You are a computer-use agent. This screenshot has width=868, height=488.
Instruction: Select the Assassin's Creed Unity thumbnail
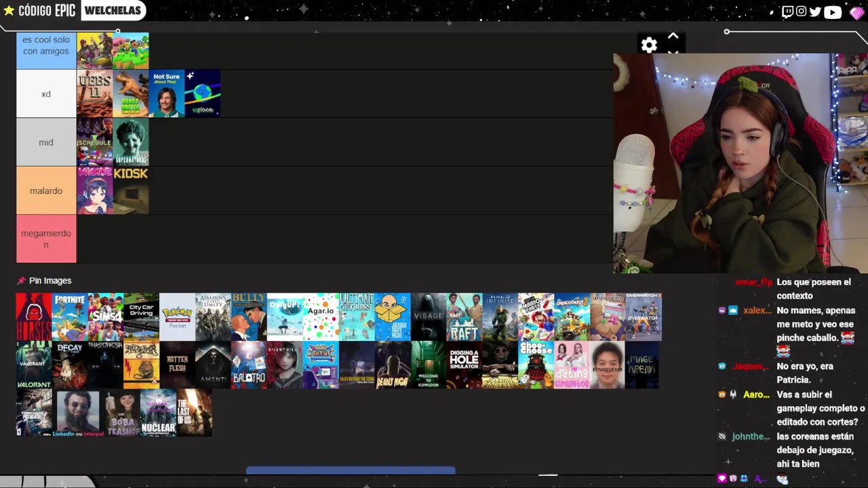(x=213, y=317)
